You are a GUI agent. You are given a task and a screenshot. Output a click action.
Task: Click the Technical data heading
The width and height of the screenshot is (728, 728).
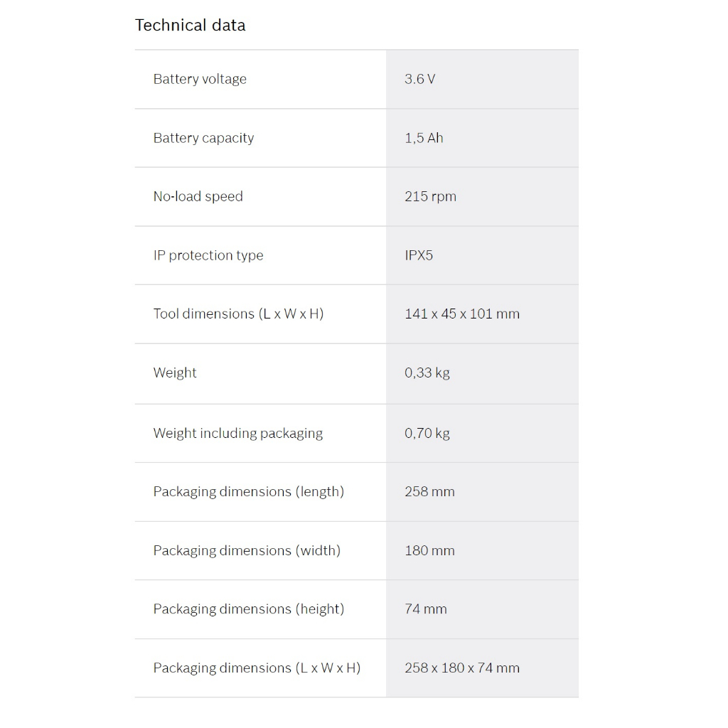[x=190, y=26]
